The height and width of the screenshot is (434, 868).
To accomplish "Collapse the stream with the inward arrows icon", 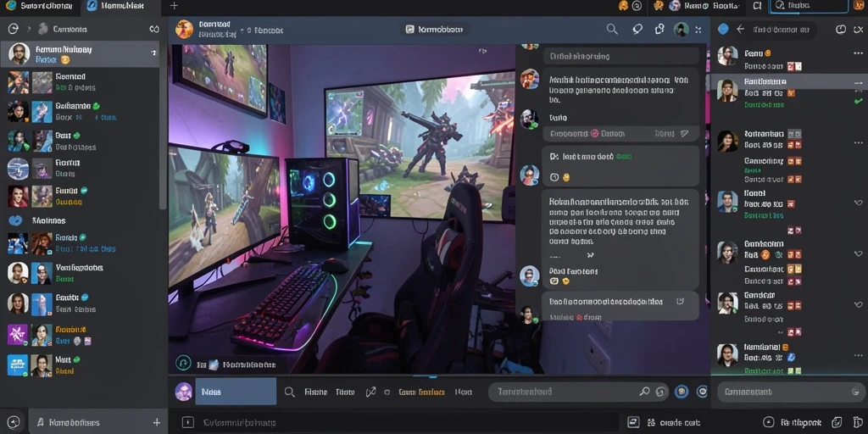I will point(698,30).
